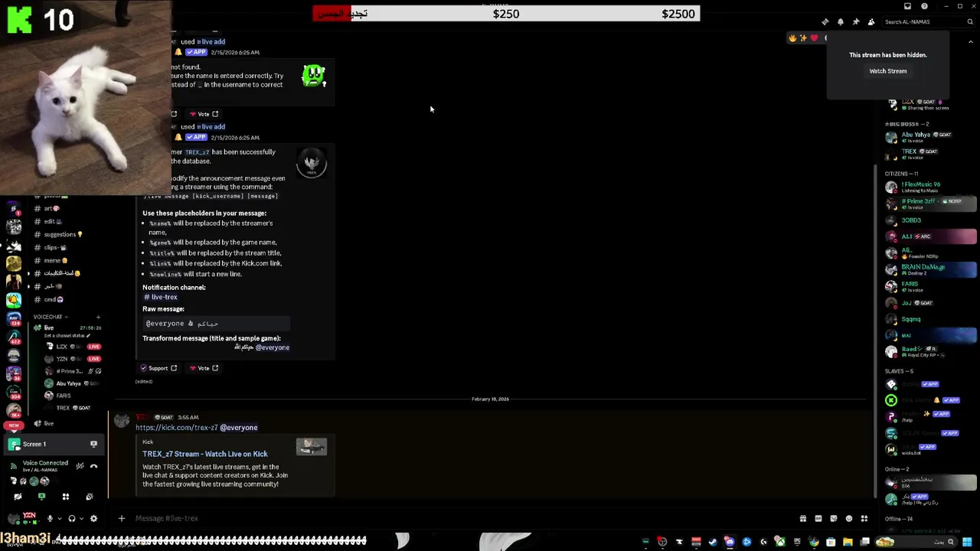The height and width of the screenshot is (551, 980).
Task: Select the live voice channel with timer
Action: 67,328
